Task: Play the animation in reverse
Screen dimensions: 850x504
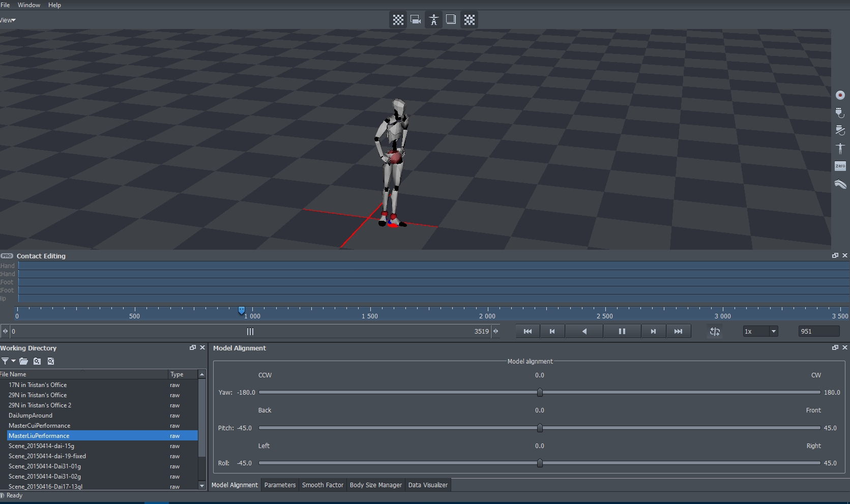Action: [584, 331]
